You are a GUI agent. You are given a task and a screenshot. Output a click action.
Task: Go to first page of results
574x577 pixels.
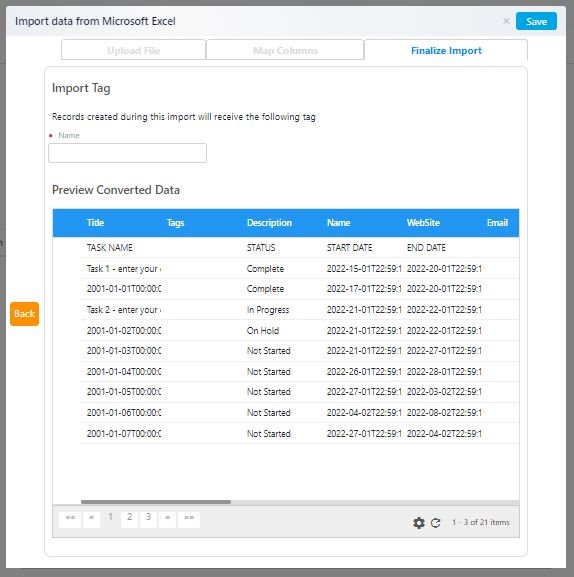click(x=70, y=519)
